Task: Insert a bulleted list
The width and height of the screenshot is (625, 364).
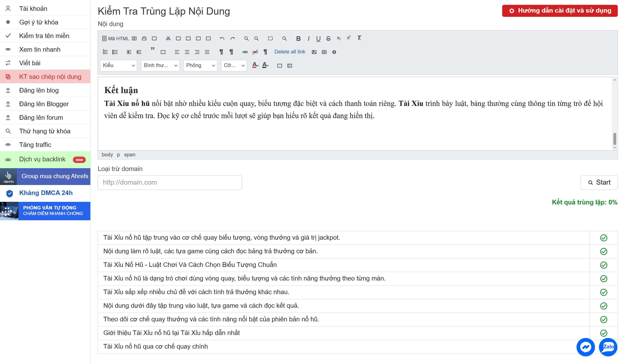Action: click(x=115, y=52)
